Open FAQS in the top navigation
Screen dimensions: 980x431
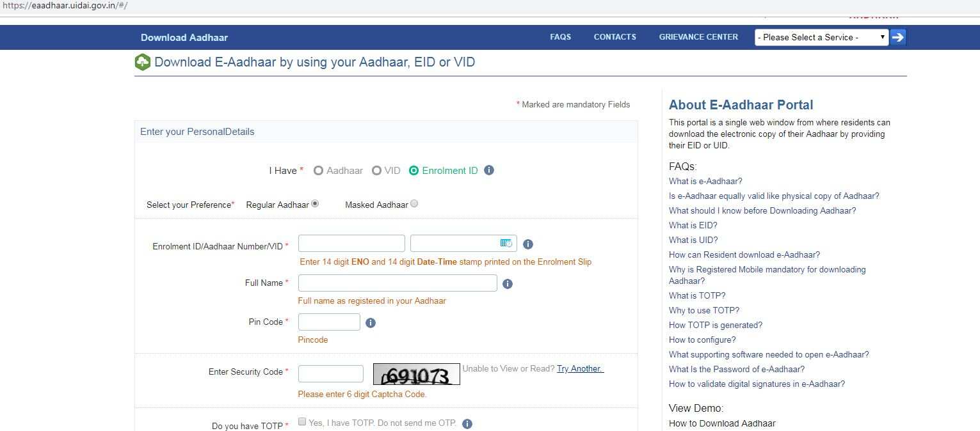[560, 37]
